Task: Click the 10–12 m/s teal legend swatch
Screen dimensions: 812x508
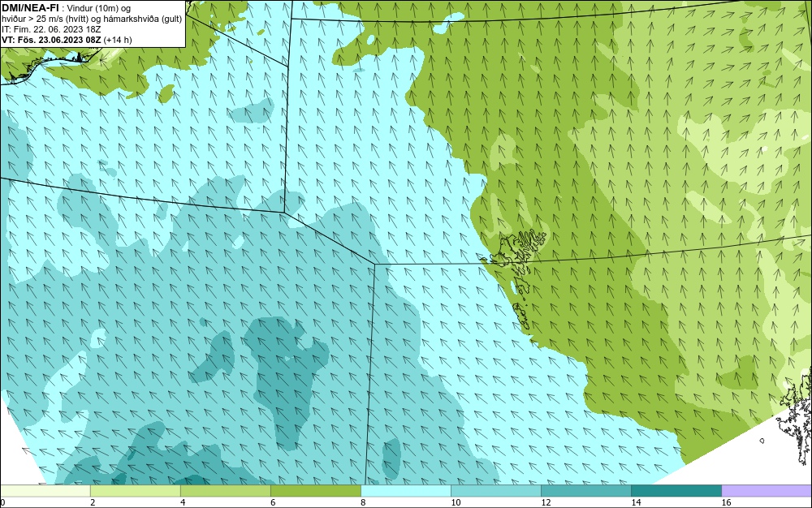Action: 495,491
